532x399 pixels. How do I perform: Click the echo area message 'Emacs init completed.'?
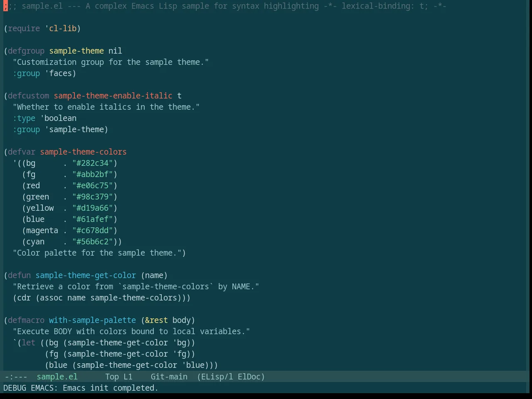111,388
